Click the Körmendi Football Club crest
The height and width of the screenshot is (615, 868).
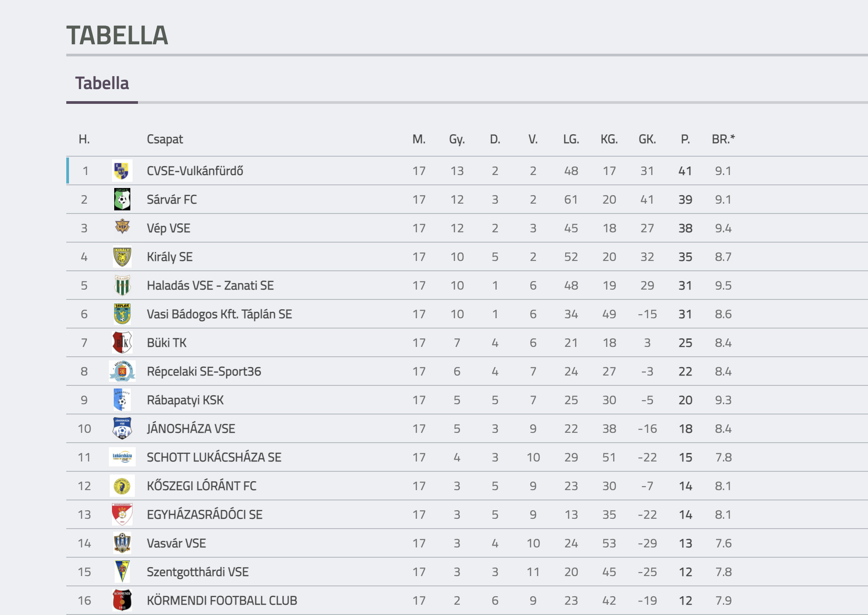click(122, 600)
